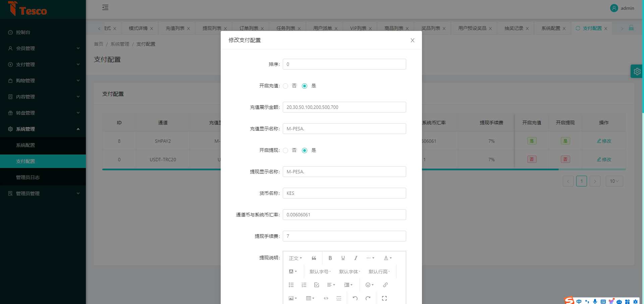Open the text alignment dropdown

coord(331,285)
